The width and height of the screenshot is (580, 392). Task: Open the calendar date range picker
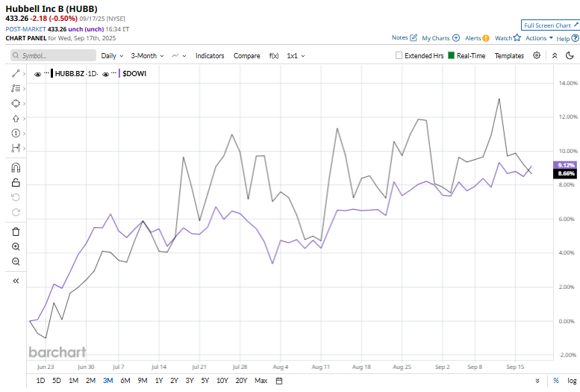click(279, 381)
